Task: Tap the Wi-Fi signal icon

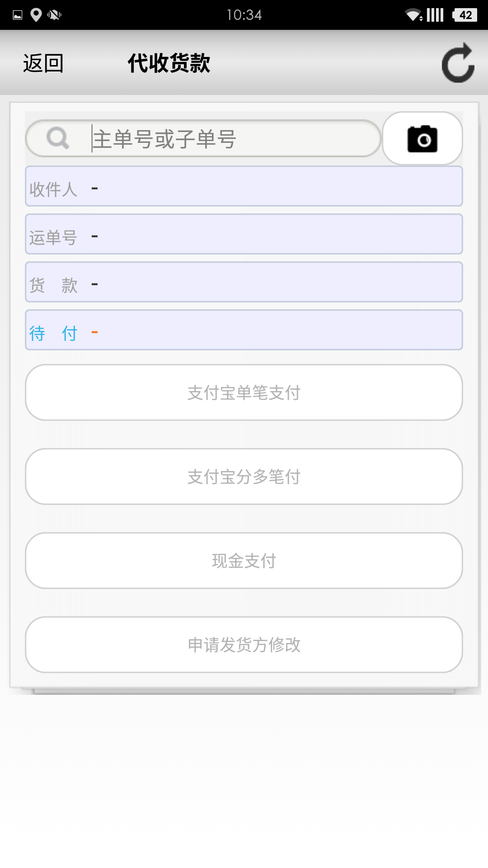Action: pyautogui.click(x=413, y=15)
